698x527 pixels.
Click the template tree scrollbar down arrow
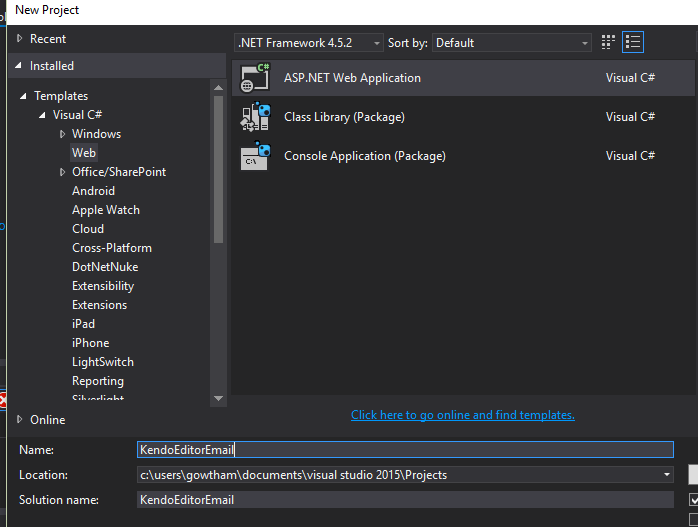[x=219, y=398]
